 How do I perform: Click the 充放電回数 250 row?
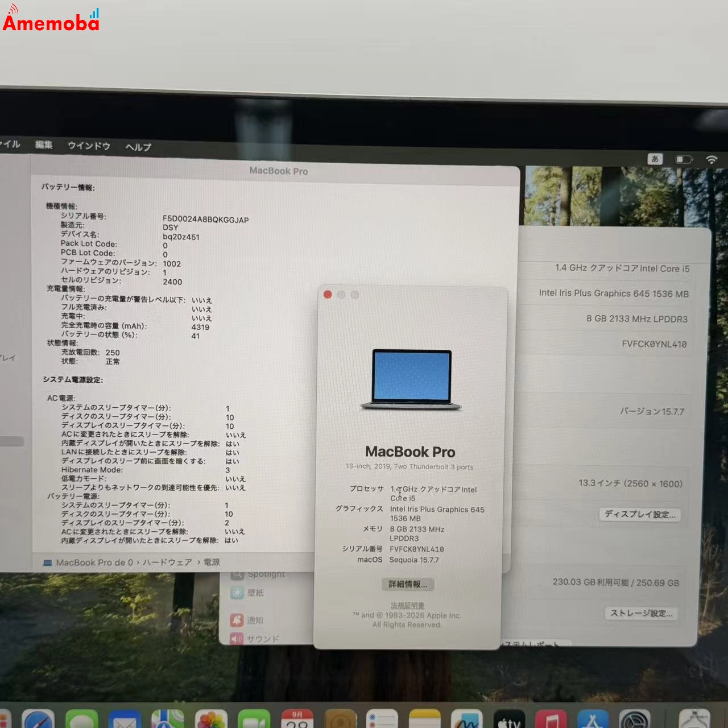[x=90, y=352]
